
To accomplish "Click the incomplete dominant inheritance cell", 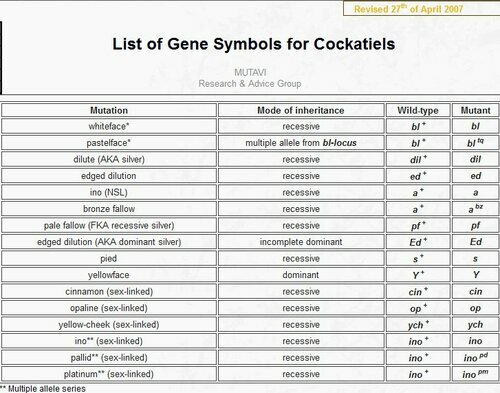I will (x=301, y=242).
